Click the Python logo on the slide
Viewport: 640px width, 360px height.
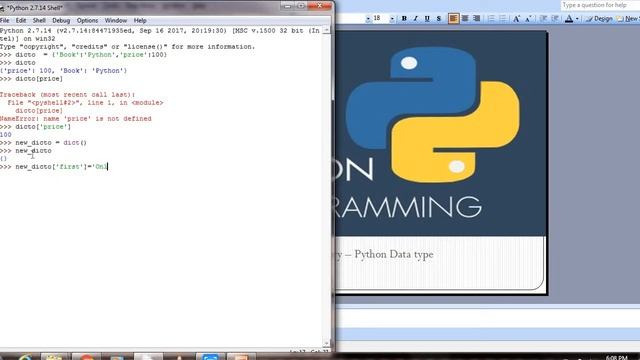pos(433,114)
